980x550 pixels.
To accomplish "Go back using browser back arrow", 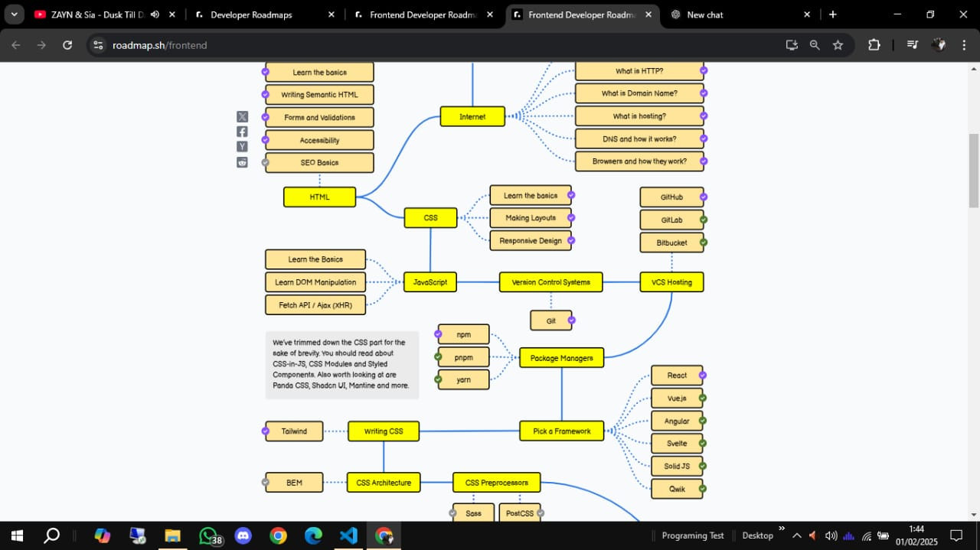I will tap(16, 45).
